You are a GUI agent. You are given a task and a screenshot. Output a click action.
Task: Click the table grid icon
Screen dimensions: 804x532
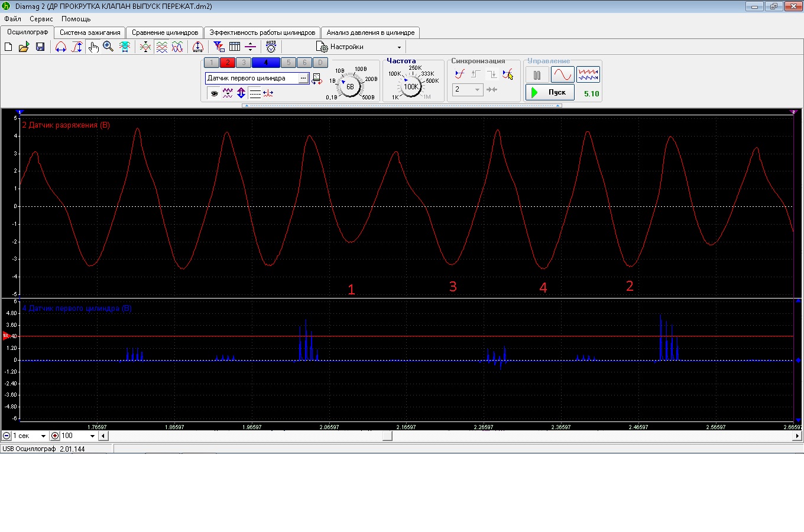(x=235, y=47)
